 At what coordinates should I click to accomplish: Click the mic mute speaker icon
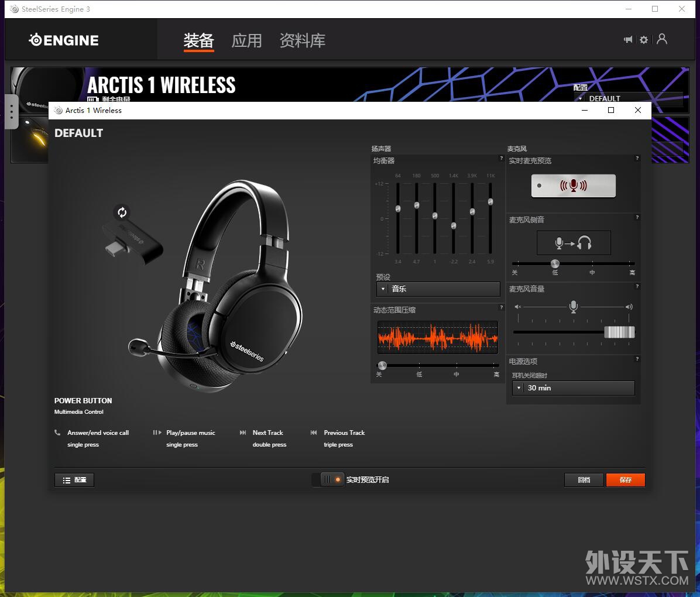coord(517,307)
